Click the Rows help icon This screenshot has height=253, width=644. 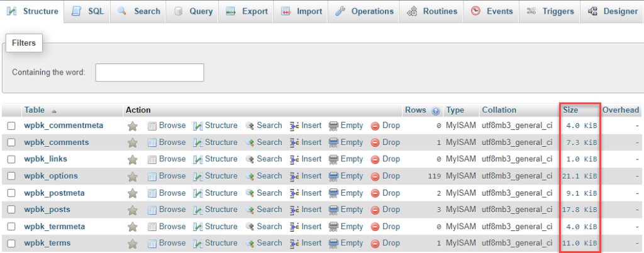(x=436, y=110)
